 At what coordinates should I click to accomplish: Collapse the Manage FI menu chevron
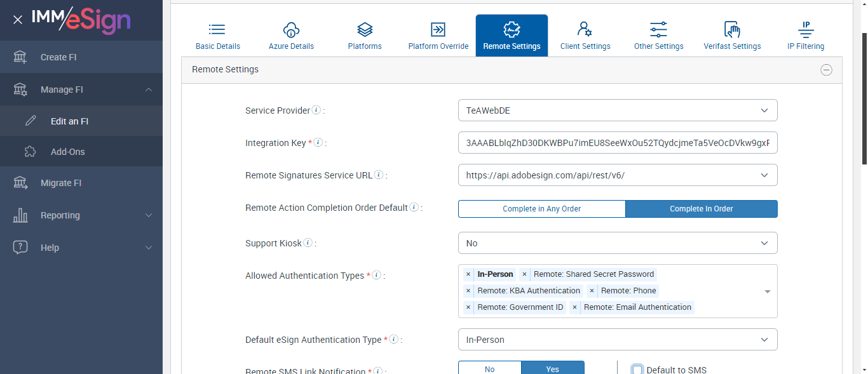149,90
